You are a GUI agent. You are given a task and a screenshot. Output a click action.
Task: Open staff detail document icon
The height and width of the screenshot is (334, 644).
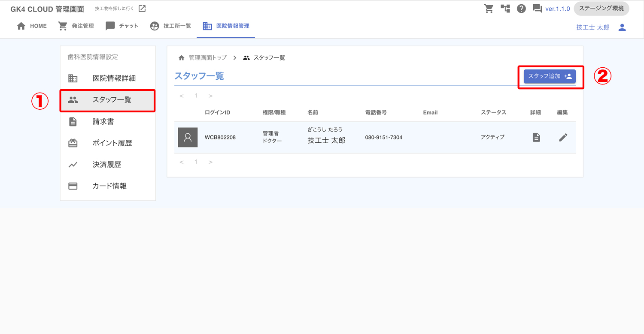coord(536,138)
